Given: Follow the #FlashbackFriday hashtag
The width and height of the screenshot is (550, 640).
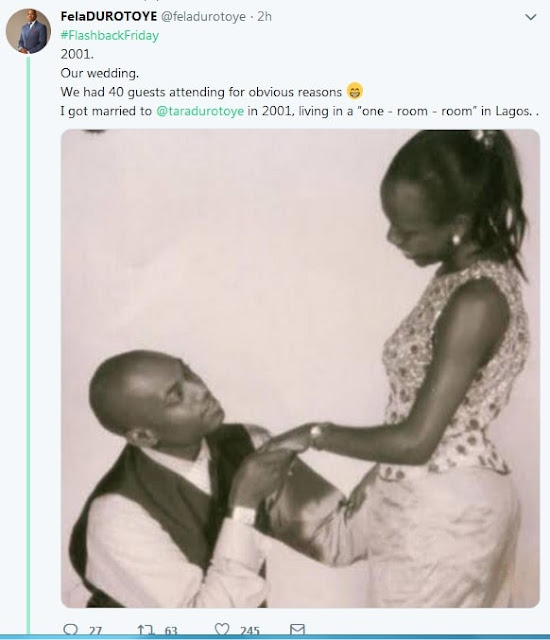Looking at the screenshot, I should pos(110,36).
